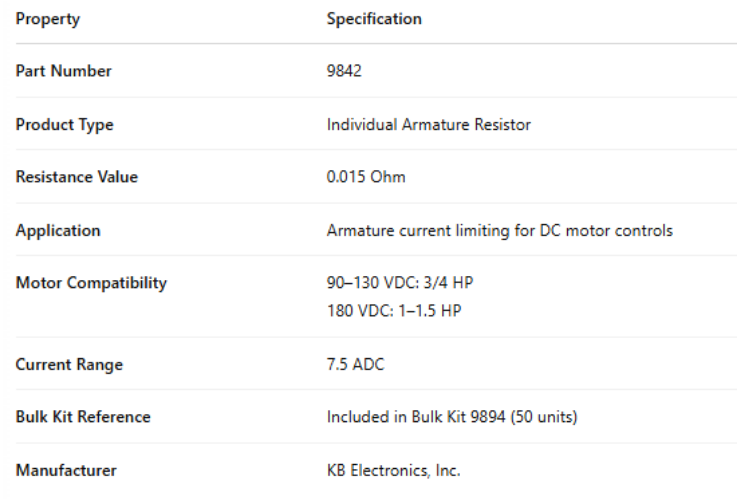Click the Specification column header
Viewport: 737px width, 500px height.
click(374, 19)
